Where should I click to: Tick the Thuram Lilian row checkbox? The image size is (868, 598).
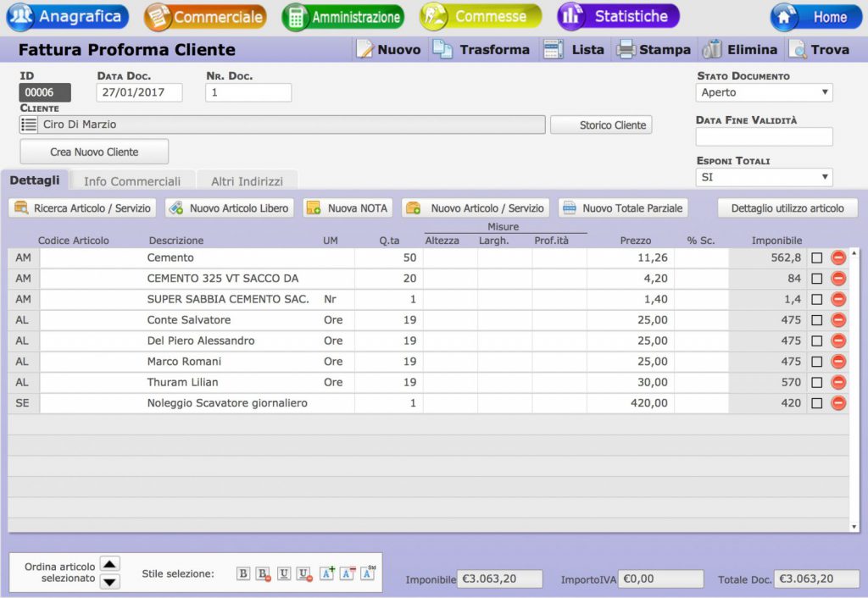pyautogui.click(x=816, y=382)
